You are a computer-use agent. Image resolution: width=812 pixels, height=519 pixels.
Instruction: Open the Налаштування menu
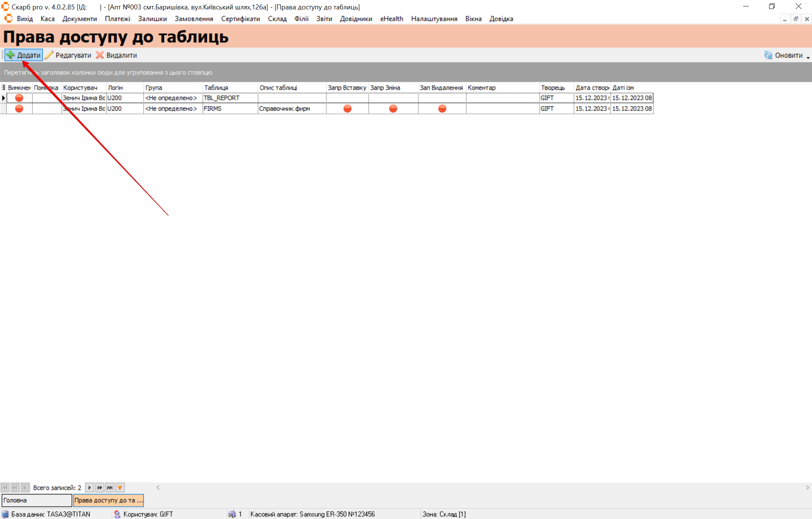[434, 19]
